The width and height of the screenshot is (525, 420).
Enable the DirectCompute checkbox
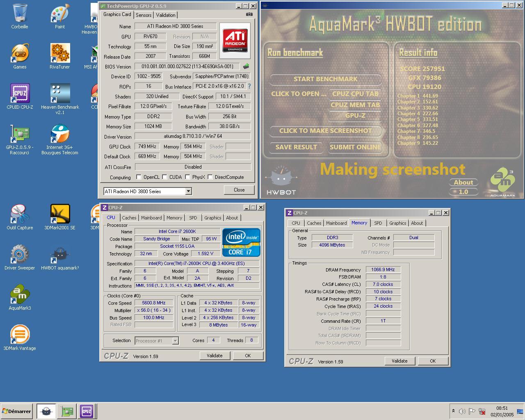[x=210, y=177]
